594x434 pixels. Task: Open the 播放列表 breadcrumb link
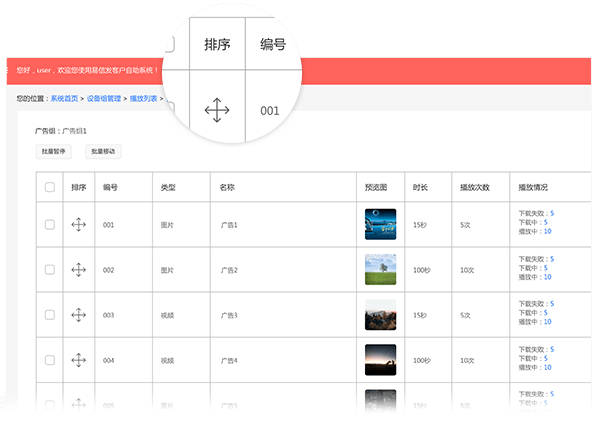pyautogui.click(x=143, y=98)
